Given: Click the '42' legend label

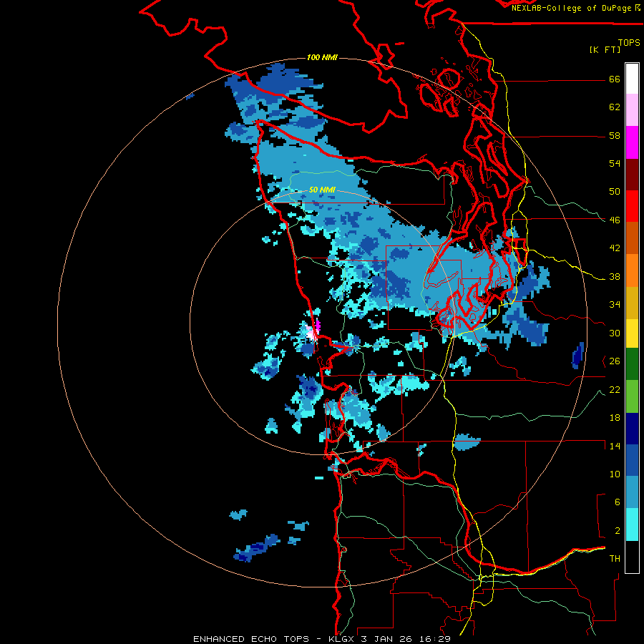Looking at the screenshot, I should pyautogui.click(x=615, y=248).
